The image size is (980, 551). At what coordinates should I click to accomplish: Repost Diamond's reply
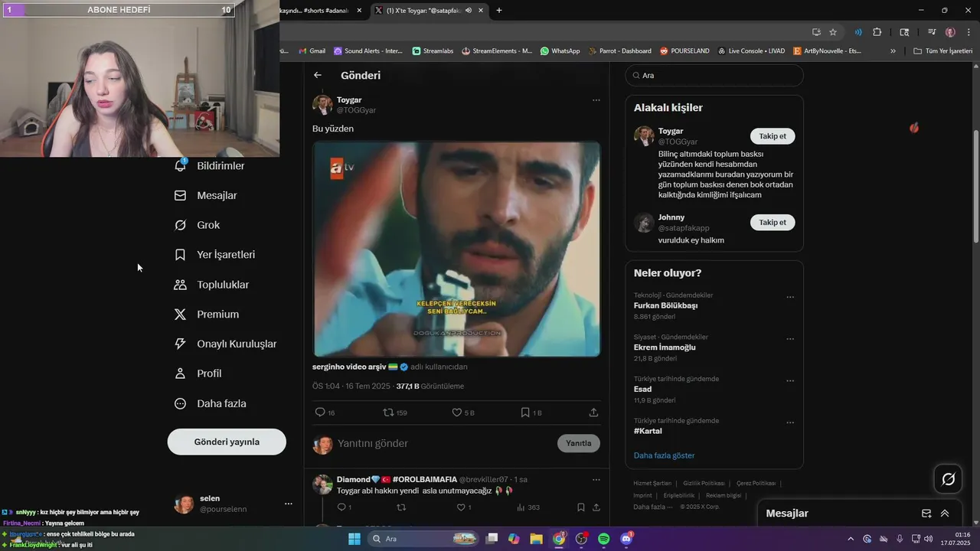pyautogui.click(x=401, y=507)
